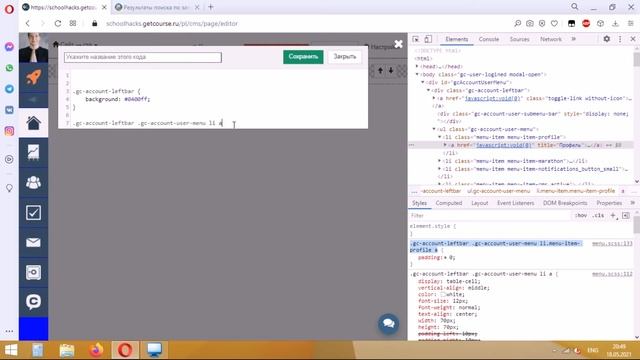The height and width of the screenshot is (360, 640).
Task: Expand menu-item-notifications_button_small li node
Action: (440, 169)
